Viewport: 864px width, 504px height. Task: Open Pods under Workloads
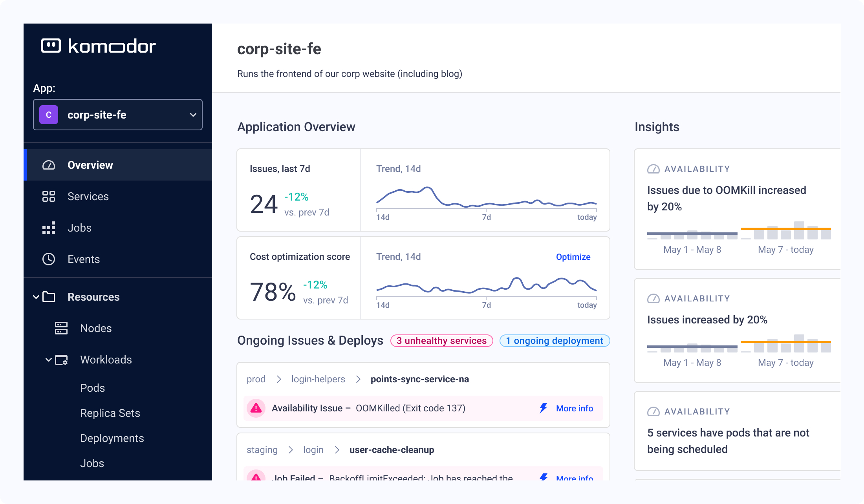tap(93, 388)
